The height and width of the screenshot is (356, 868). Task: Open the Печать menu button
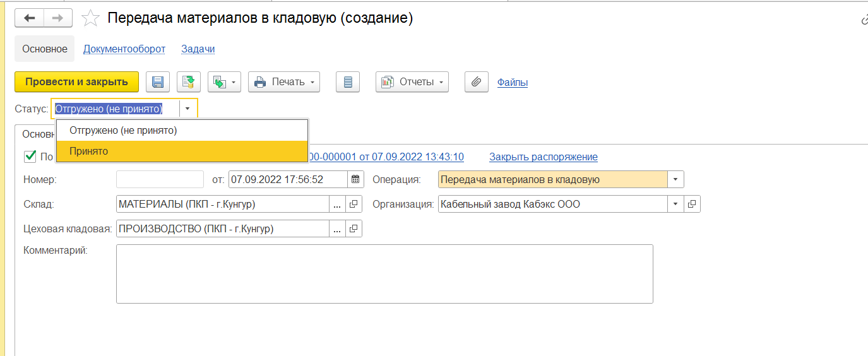284,82
